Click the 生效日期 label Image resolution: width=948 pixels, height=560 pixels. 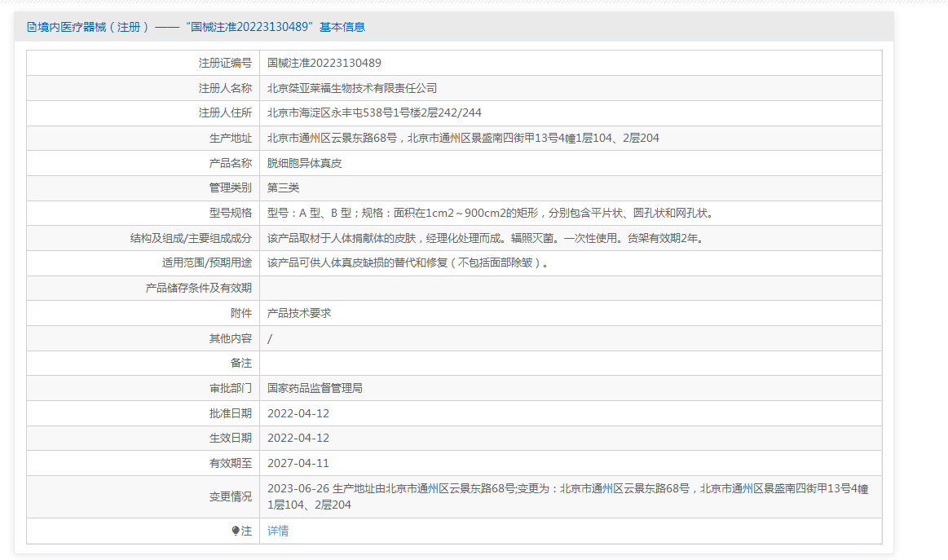pyautogui.click(x=231, y=439)
